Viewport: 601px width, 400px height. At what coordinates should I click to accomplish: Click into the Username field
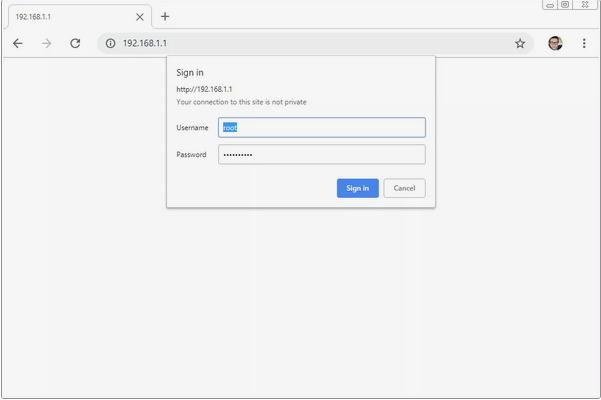point(322,127)
